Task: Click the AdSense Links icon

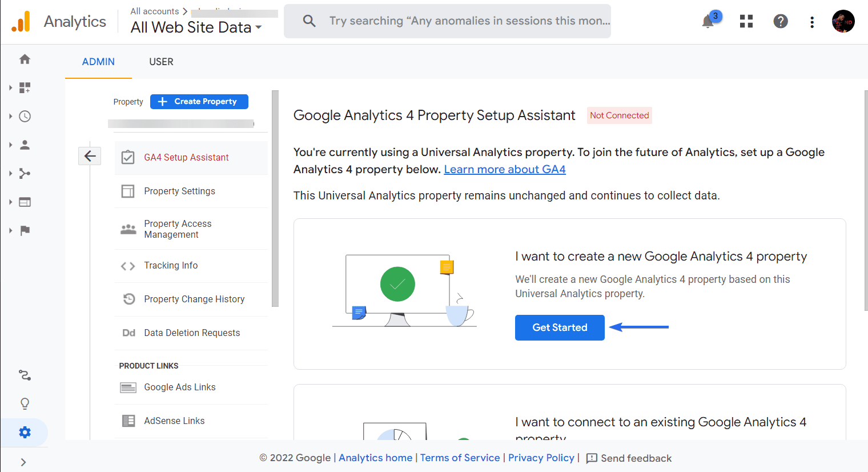Action: pyautogui.click(x=128, y=421)
